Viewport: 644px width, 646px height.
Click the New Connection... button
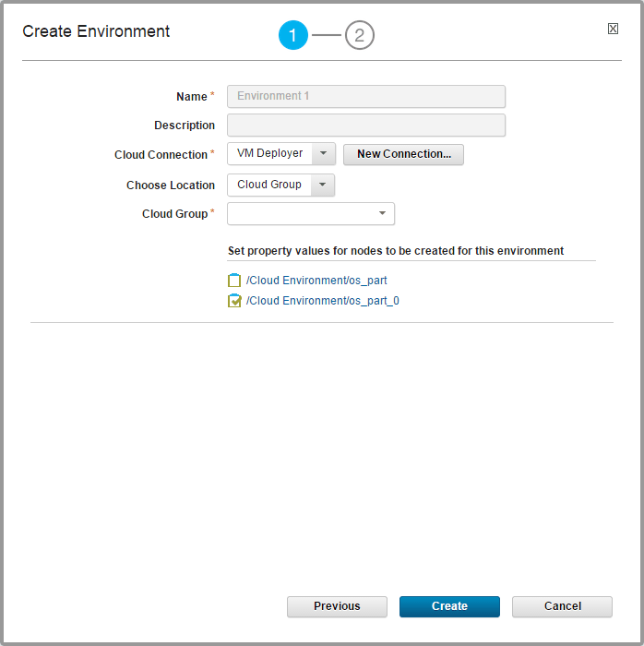click(x=403, y=154)
